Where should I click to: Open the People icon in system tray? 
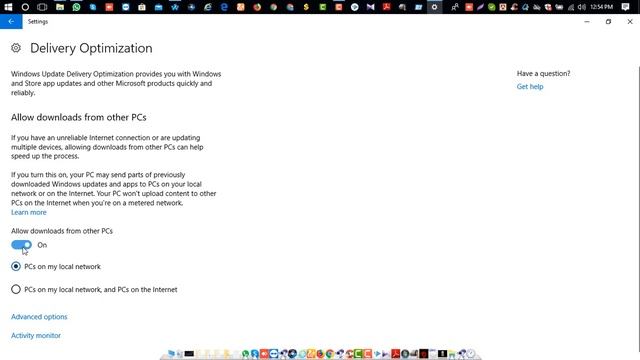click(x=455, y=7)
